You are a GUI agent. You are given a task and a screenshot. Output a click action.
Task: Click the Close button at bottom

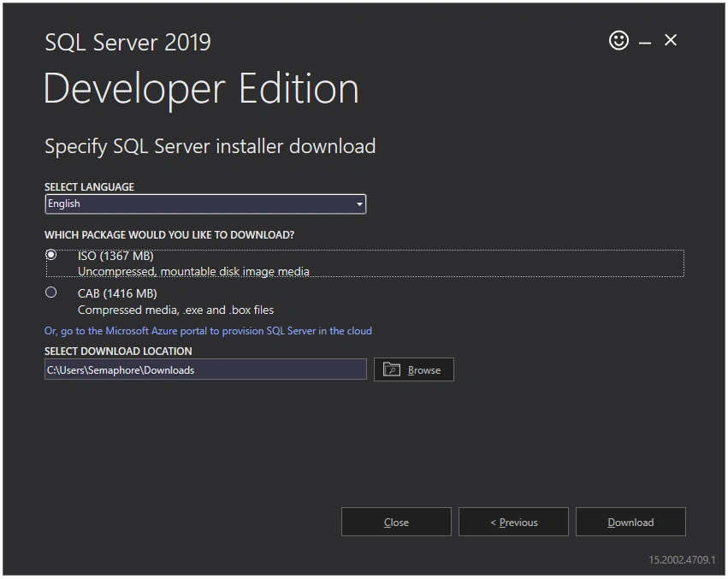(396, 522)
